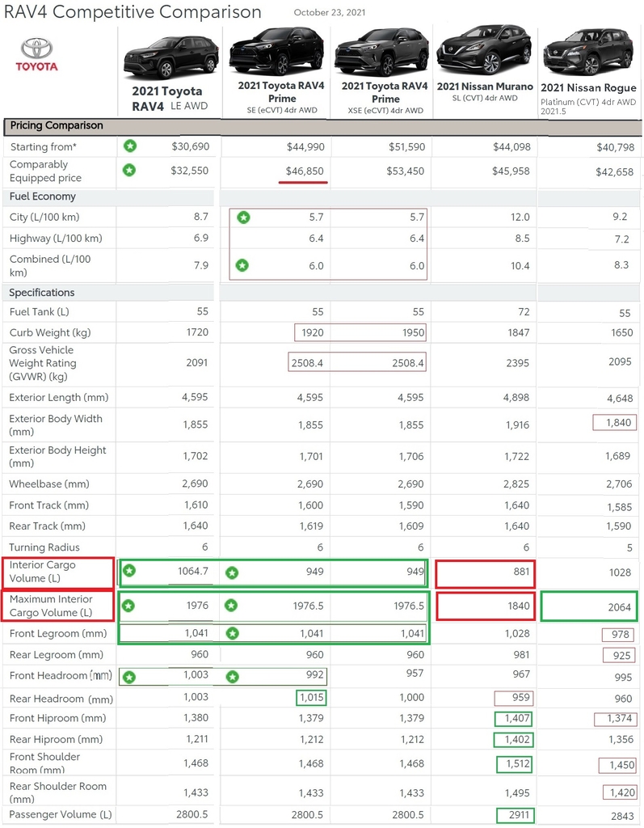Click the 978 Rogue front legroom value
Screen dimensions: 644x828
(x=621, y=634)
